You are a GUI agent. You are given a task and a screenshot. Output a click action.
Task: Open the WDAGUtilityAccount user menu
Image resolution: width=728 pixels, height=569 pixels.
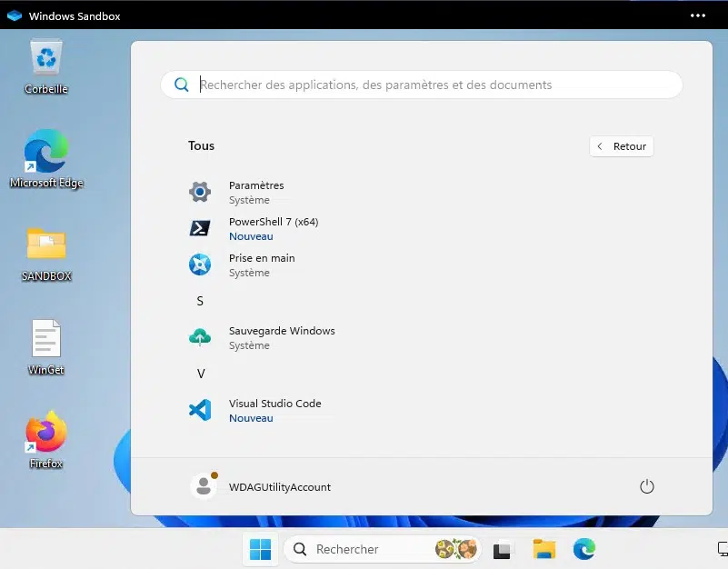pos(262,487)
